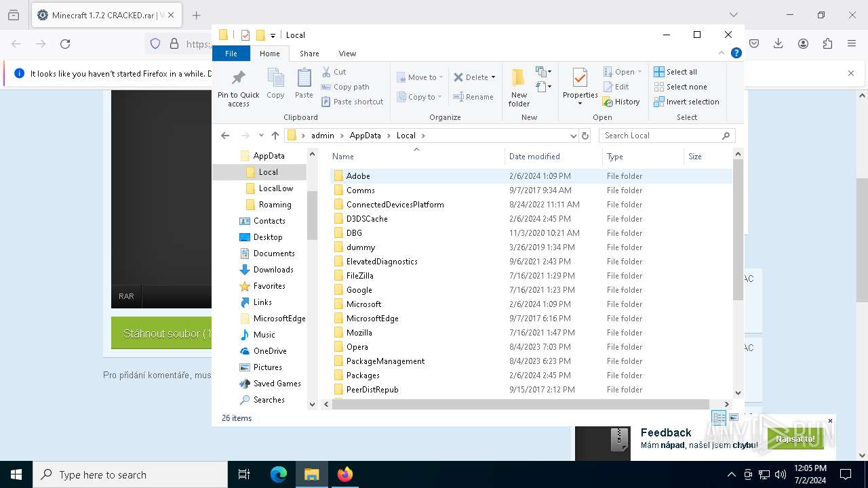Open file History in ribbon

pos(621,102)
